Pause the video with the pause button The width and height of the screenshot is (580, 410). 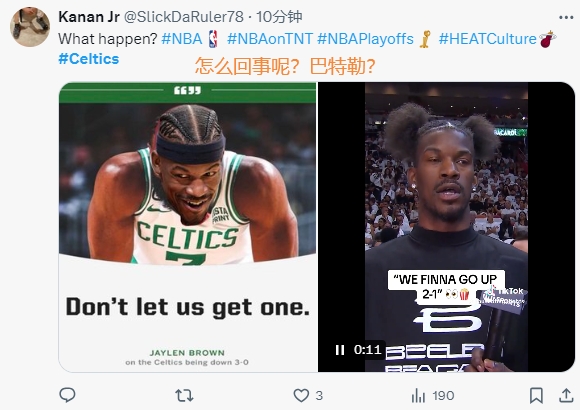pyautogui.click(x=340, y=350)
